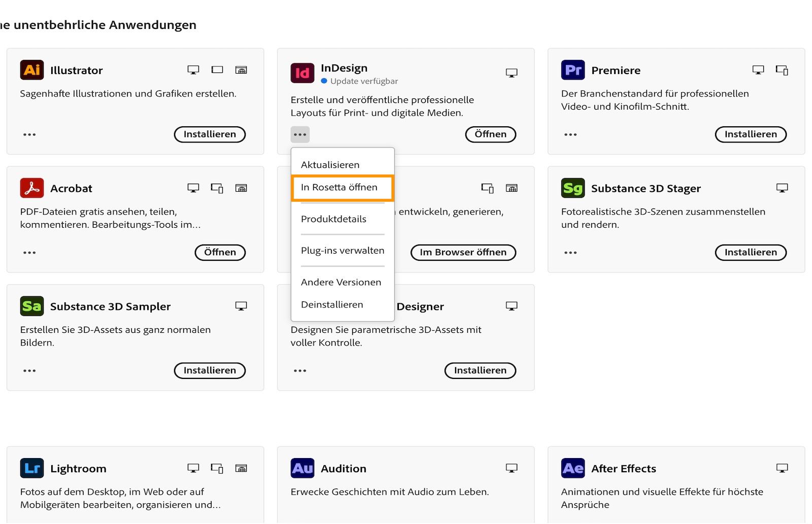The height and width of the screenshot is (524, 812).
Task: Click Lightroom's mobile devices platform icon
Action: pos(217,468)
